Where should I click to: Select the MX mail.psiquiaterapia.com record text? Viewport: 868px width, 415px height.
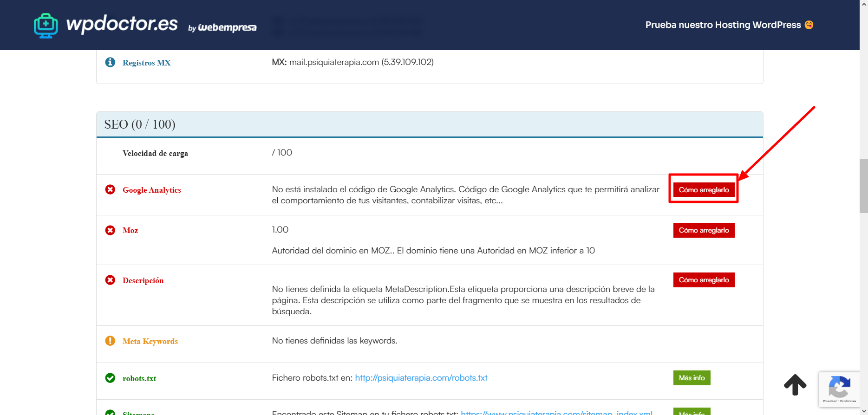click(x=353, y=62)
